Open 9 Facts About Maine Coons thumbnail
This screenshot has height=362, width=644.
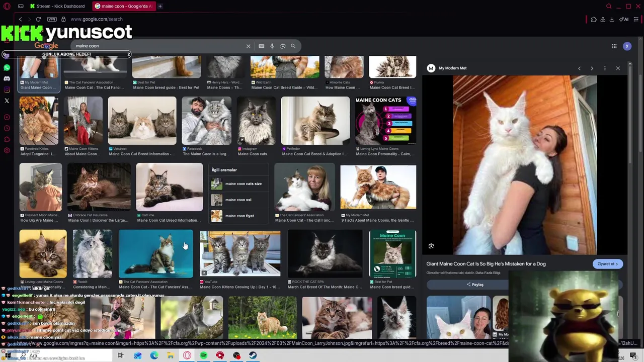(x=378, y=187)
